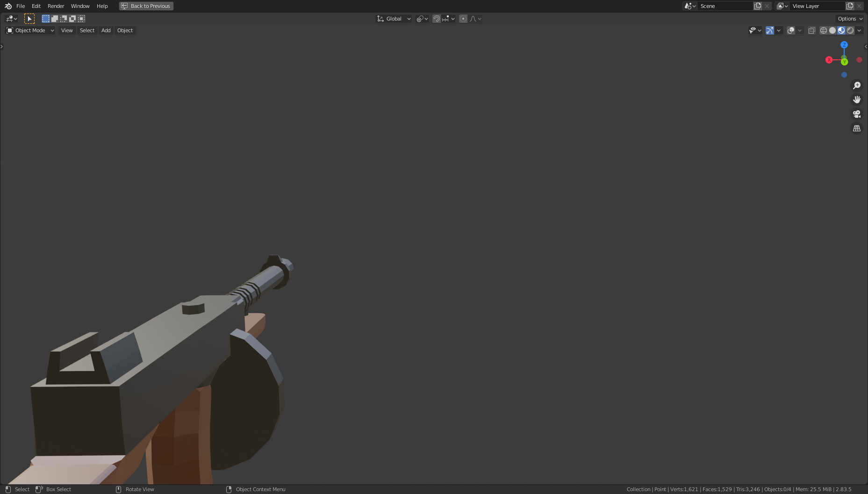Image resolution: width=868 pixels, height=494 pixels.
Task: Open the Blender logo application menu
Action: (7, 6)
